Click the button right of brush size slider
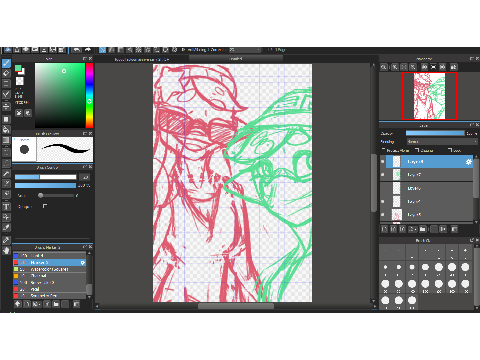The image size is (480, 360). click(x=85, y=177)
